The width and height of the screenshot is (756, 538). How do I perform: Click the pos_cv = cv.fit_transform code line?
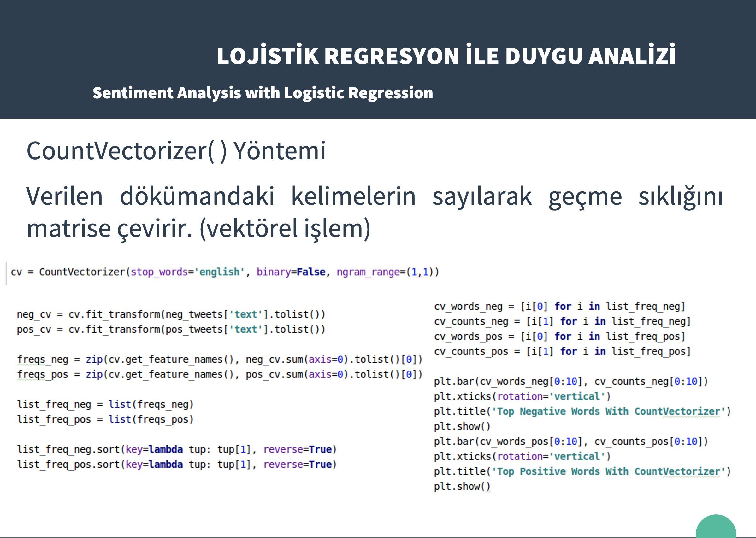point(171,329)
